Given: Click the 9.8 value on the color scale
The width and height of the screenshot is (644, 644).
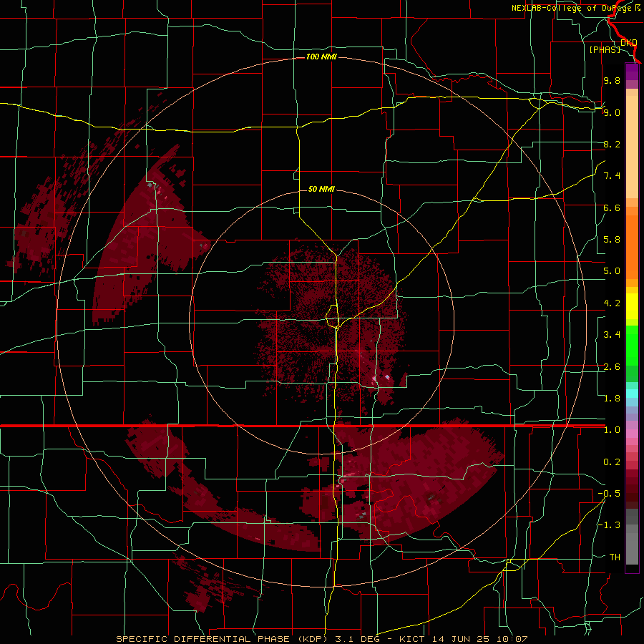Looking at the screenshot, I should coord(612,80).
